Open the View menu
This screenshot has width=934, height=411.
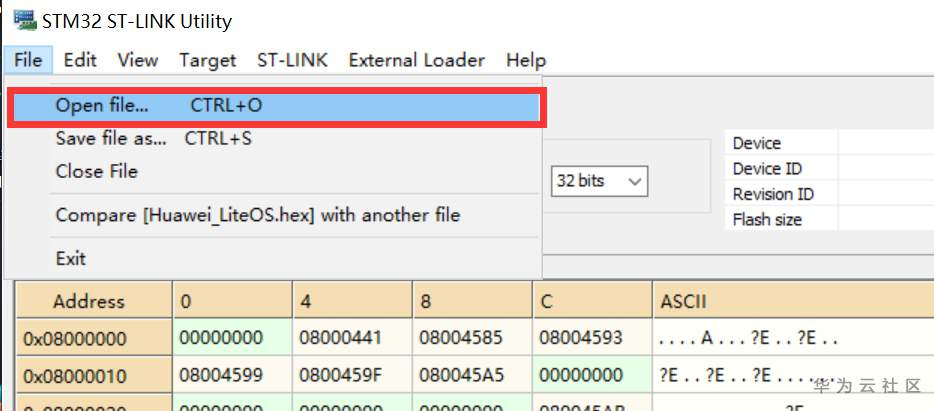point(138,60)
